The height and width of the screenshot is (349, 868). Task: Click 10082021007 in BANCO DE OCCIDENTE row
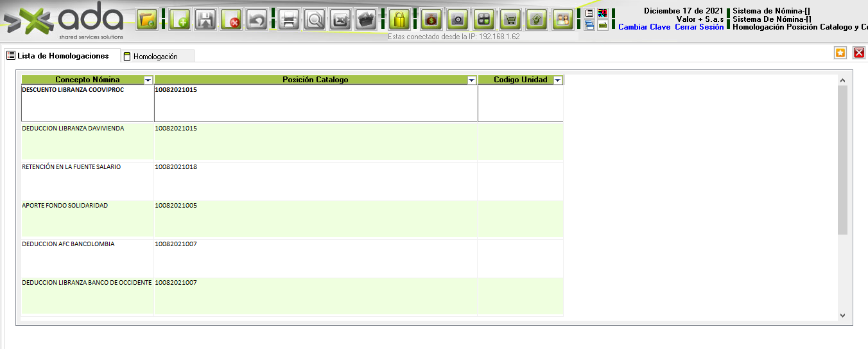click(x=176, y=283)
